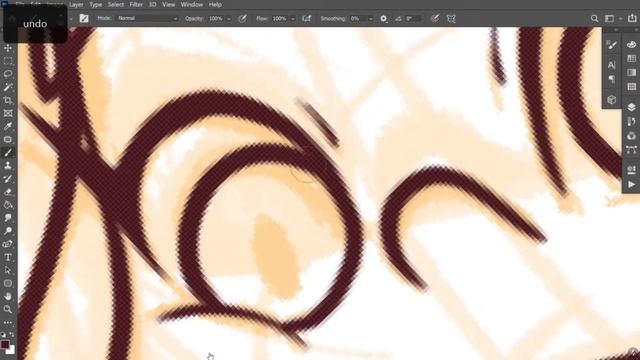Viewport: 640px width, 360px height.
Task: Open the Type menu
Action: (x=96, y=4)
